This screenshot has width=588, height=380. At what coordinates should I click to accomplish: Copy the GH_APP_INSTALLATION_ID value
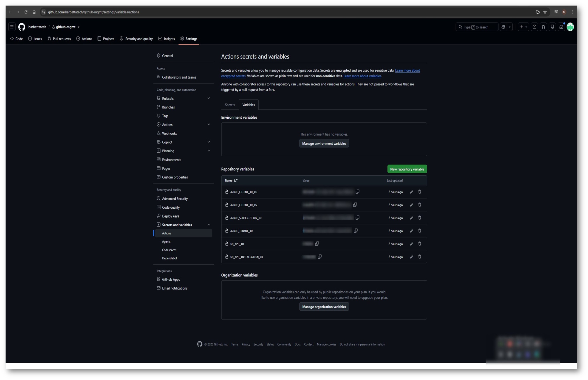click(319, 257)
